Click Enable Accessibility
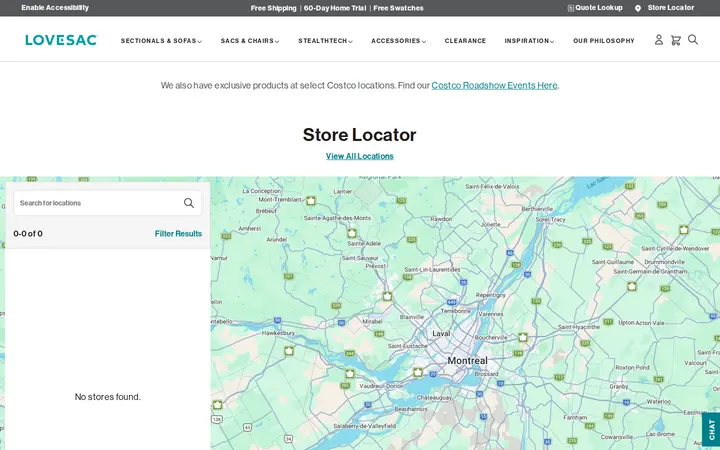This screenshot has width=720, height=450. [55, 8]
